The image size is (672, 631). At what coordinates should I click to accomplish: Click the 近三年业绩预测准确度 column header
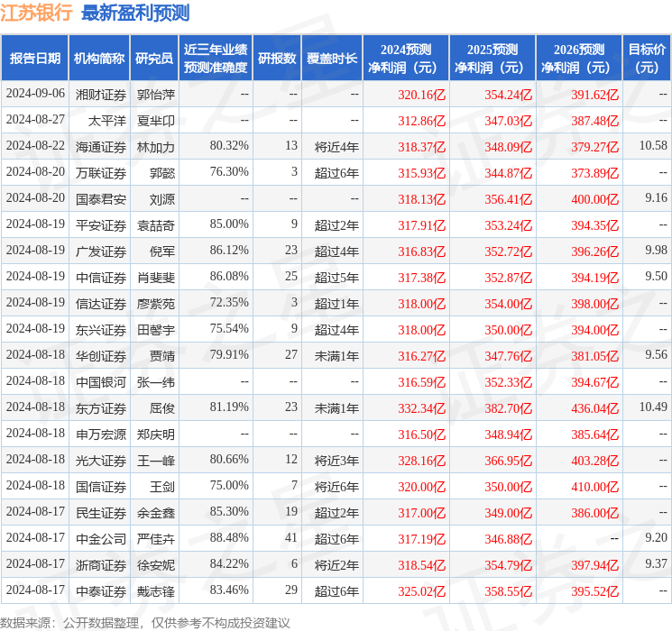(x=216, y=59)
